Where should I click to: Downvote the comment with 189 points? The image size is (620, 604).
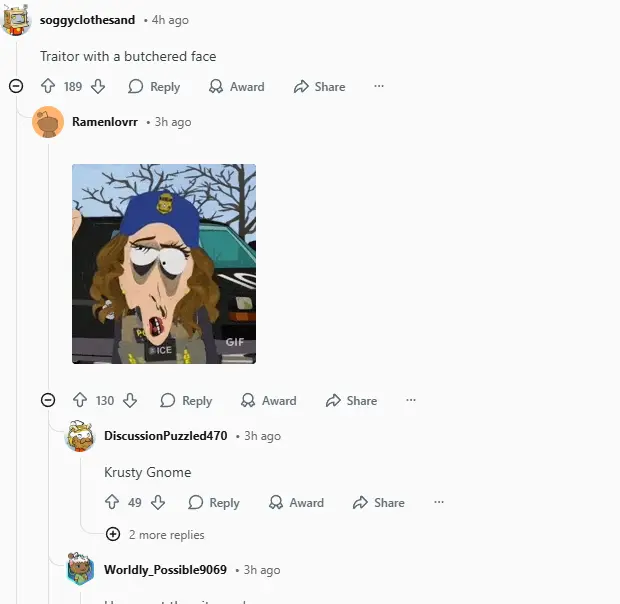(x=98, y=87)
